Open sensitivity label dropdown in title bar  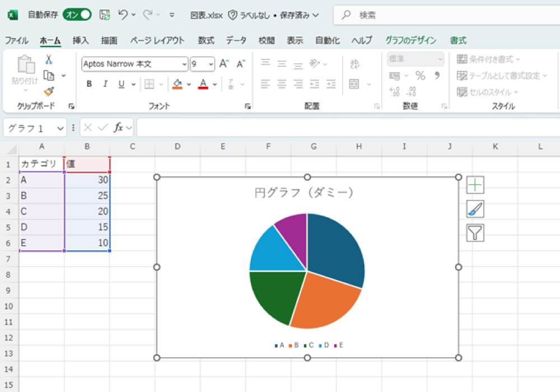(315, 15)
